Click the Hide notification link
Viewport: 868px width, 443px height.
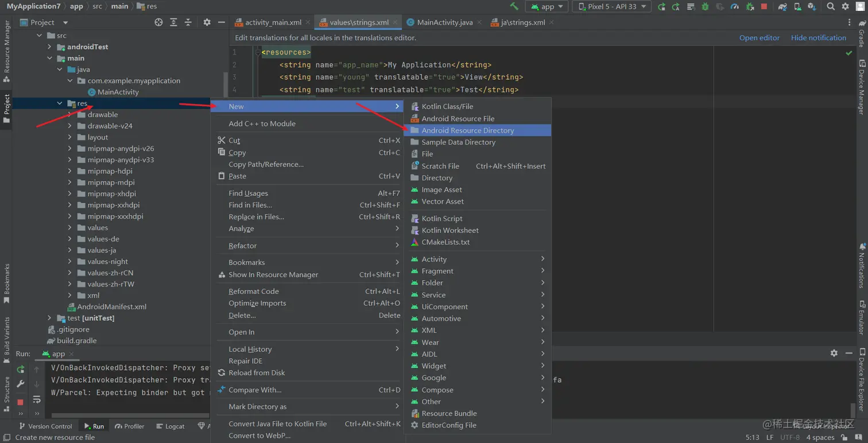[x=818, y=38]
